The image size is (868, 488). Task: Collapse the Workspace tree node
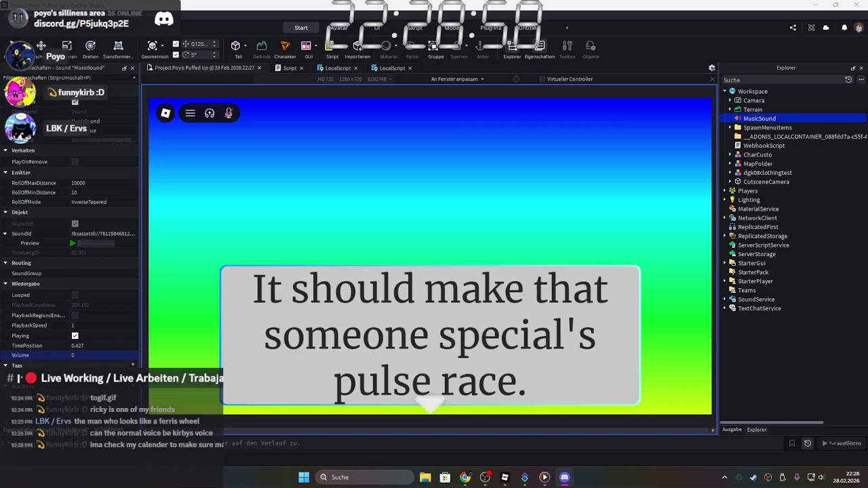pos(724,91)
